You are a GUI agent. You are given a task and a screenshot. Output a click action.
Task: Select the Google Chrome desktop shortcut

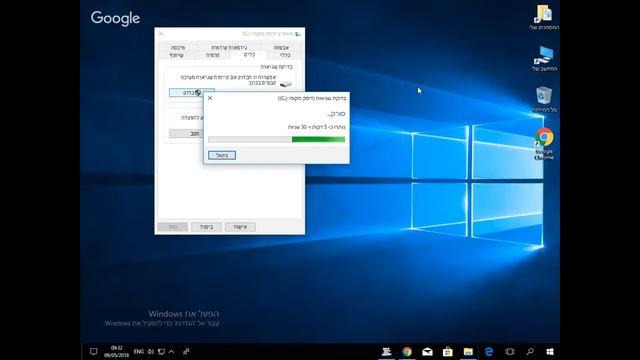[x=544, y=143]
